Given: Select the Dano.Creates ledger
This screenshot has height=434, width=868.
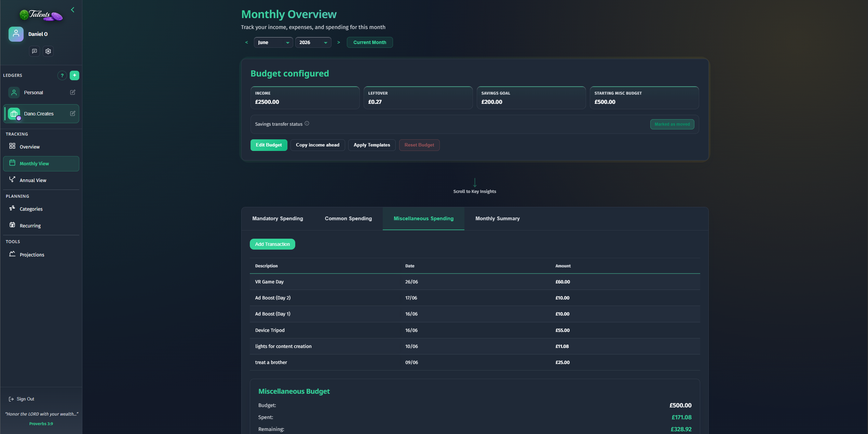Looking at the screenshot, I should coord(41,114).
